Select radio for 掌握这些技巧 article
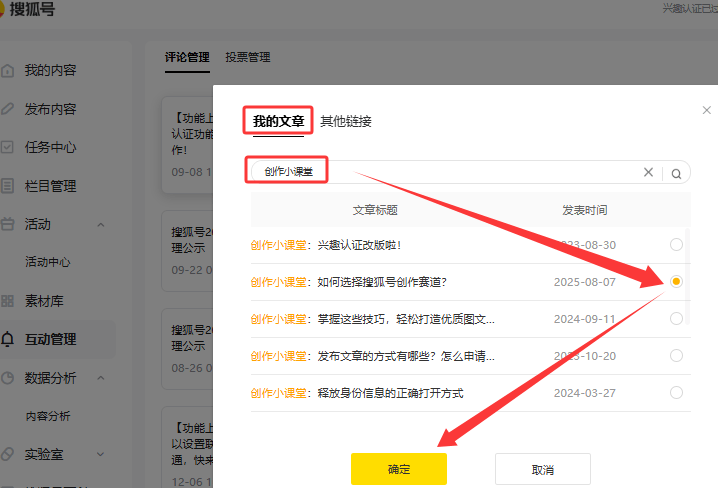The image size is (718, 488). point(676,319)
